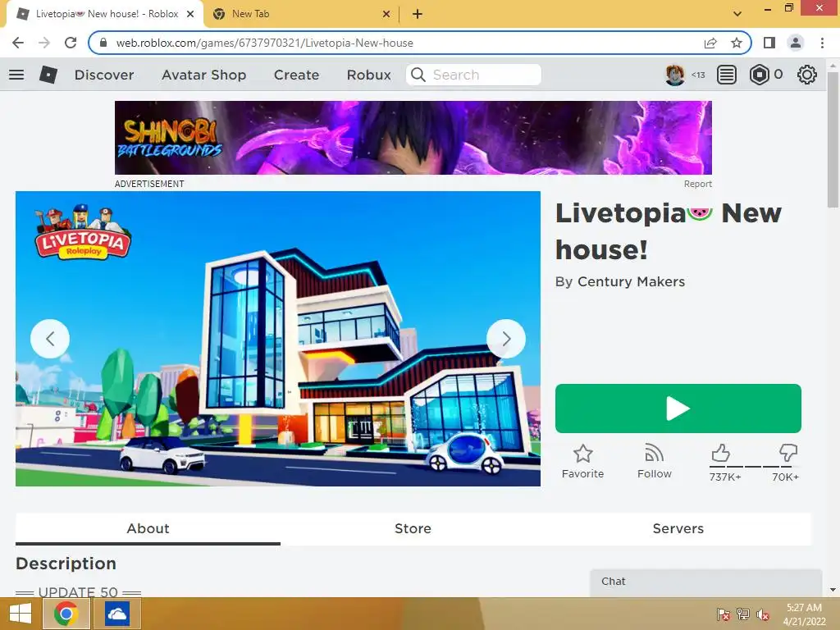Bookmark this page with star icon
Image resolution: width=840 pixels, height=630 pixels.
point(737,43)
